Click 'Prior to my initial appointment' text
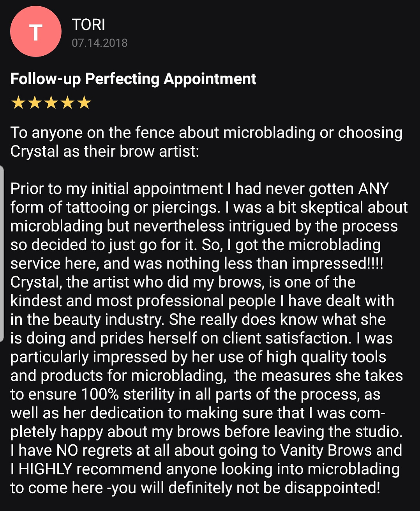The height and width of the screenshot is (511, 420). tap(116, 189)
